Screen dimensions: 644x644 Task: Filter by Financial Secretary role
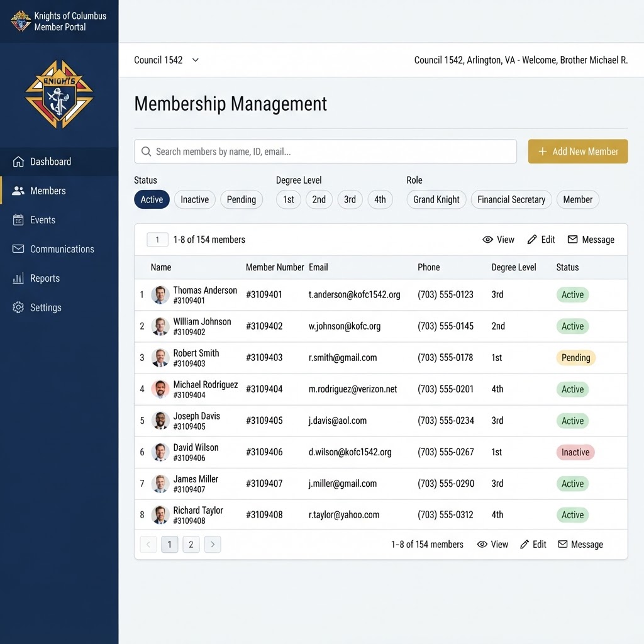[511, 199]
